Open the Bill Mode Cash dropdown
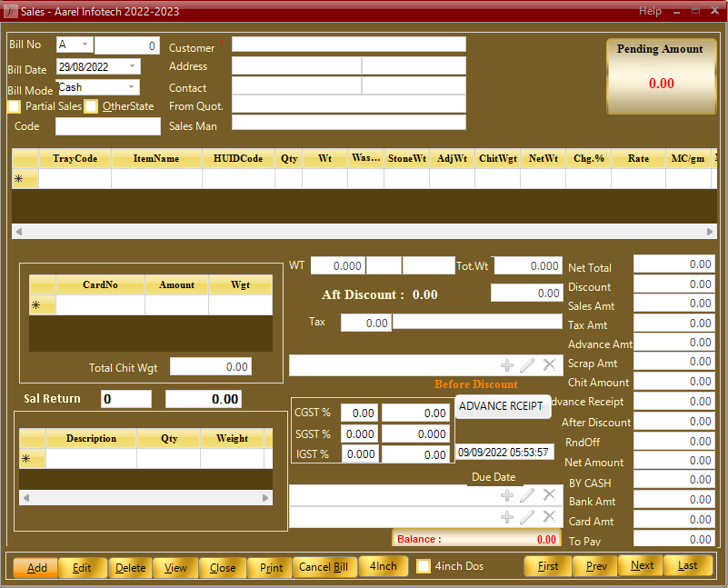Image resolution: width=728 pixels, height=588 pixels. click(133, 87)
